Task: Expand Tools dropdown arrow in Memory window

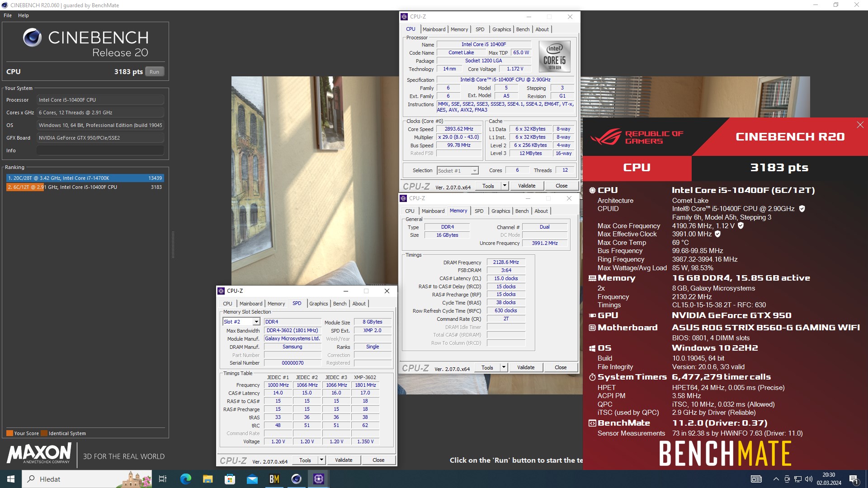Action: 504,367
